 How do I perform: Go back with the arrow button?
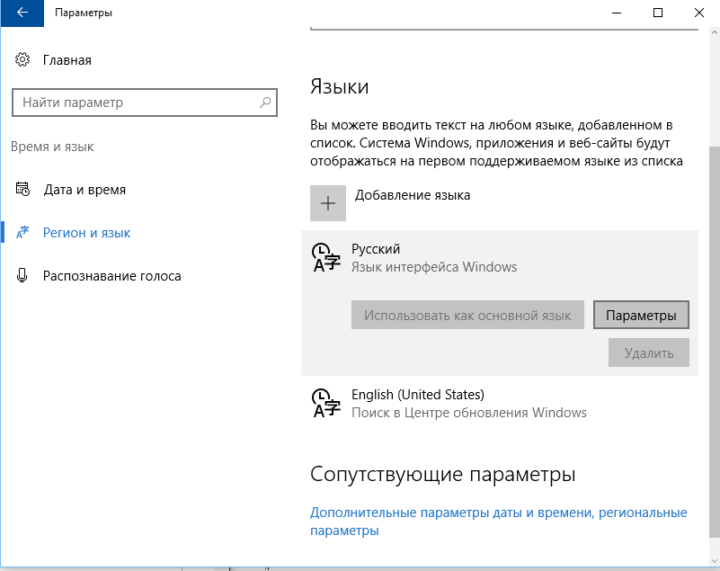click(x=22, y=13)
